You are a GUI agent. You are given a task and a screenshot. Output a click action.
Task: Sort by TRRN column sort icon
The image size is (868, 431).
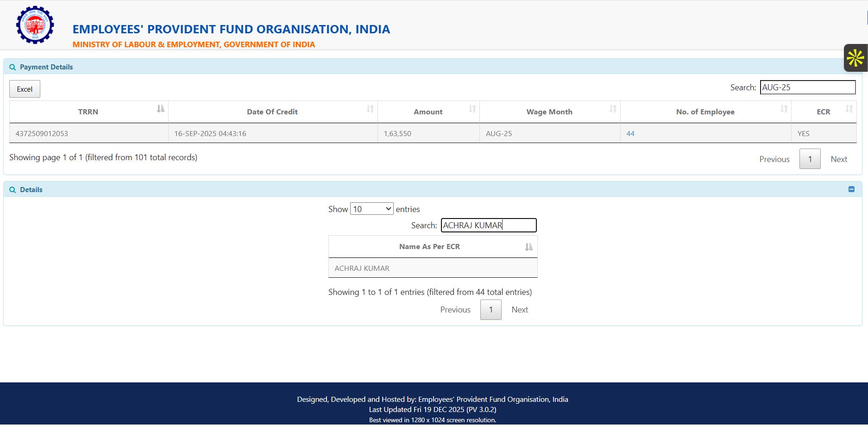tap(160, 109)
